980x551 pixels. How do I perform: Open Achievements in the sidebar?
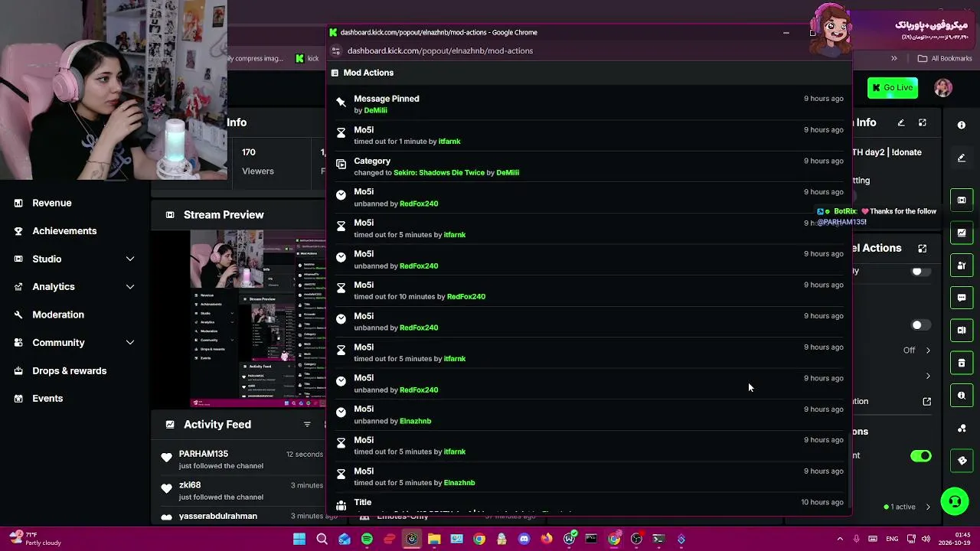pyautogui.click(x=64, y=231)
